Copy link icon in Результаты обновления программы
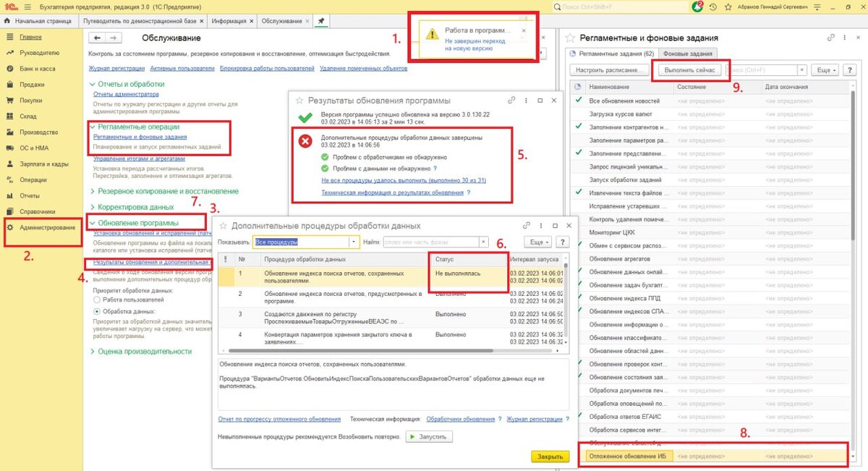Viewport: 868px width, 471px height. (x=512, y=101)
